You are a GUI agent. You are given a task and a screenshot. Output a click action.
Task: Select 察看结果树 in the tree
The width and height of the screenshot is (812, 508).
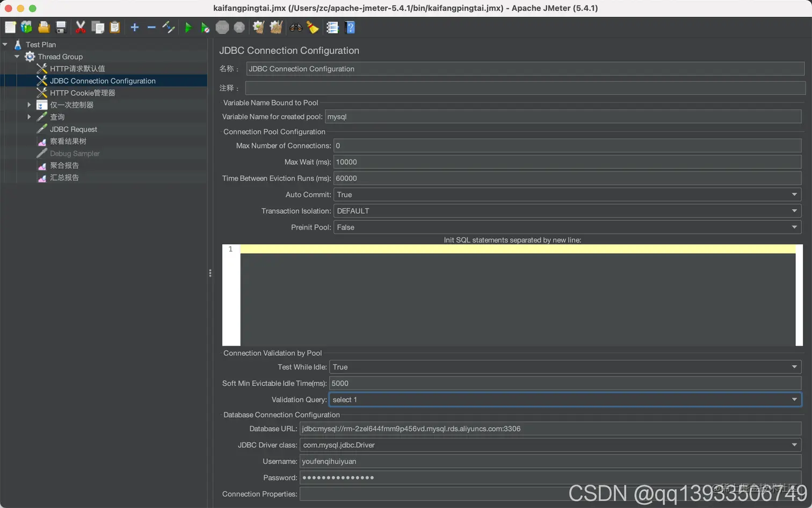click(x=68, y=141)
